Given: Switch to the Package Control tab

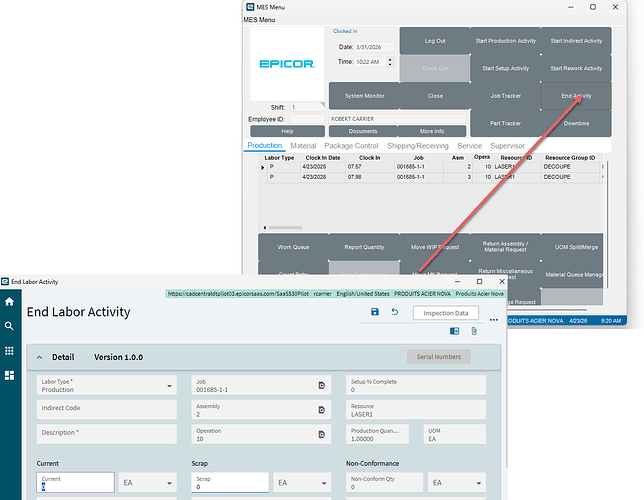Looking at the screenshot, I should [x=351, y=146].
